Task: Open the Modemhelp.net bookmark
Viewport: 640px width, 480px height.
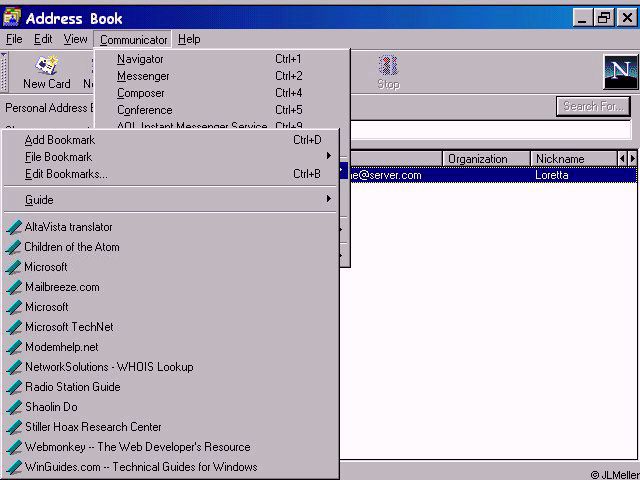Action: (x=171, y=347)
